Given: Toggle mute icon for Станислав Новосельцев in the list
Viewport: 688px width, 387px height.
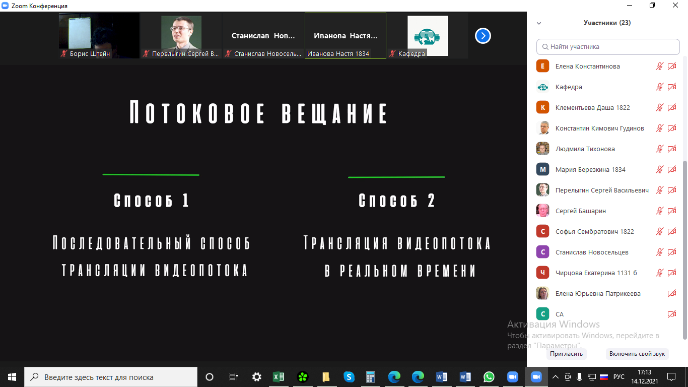Looking at the screenshot, I should (659, 252).
